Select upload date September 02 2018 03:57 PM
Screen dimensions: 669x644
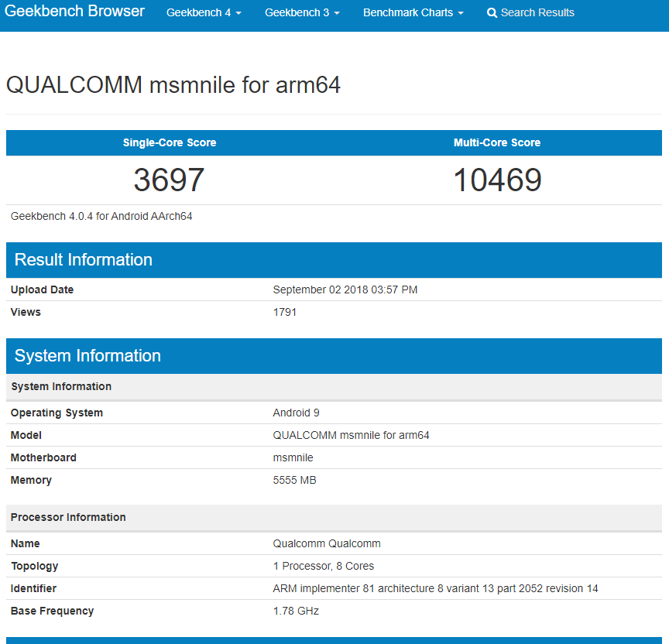[x=345, y=289]
